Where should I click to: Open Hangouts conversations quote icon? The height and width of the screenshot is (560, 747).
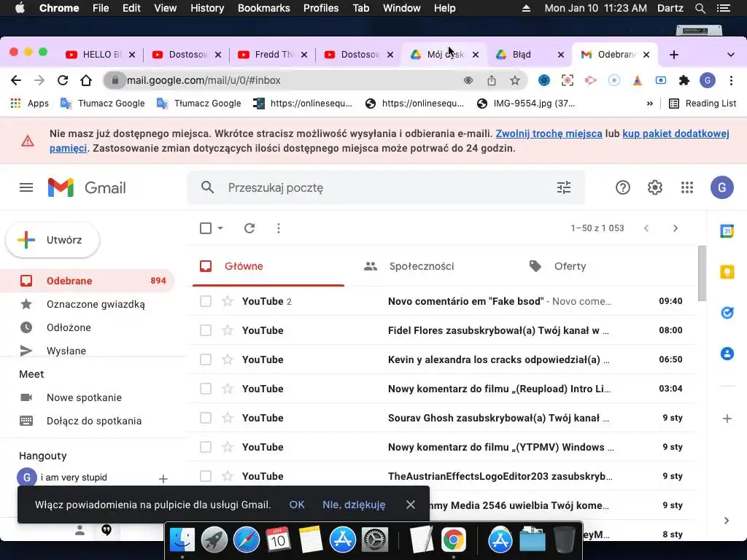[x=107, y=530]
